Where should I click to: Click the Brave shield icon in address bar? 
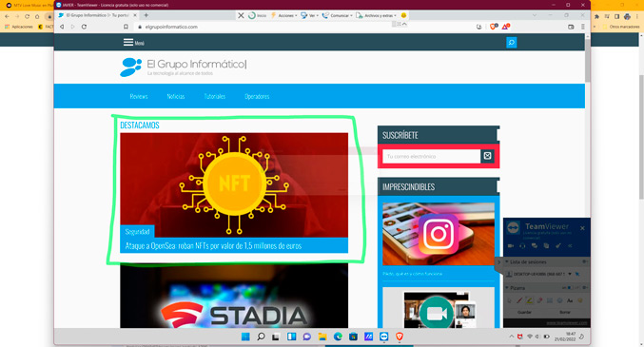(494, 27)
